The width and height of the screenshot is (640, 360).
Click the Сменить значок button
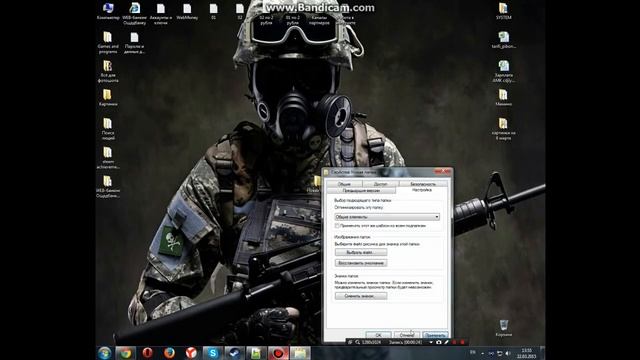pos(361,296)
